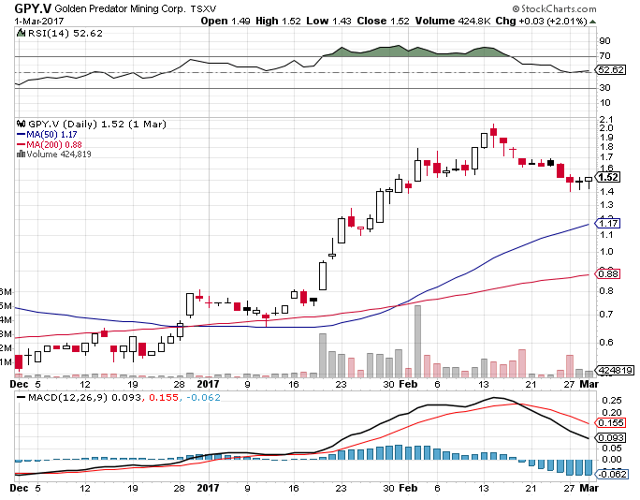Screen dimensions: 640x500
Task: Click the Volume 424,819 legend text
Action: [59, 154]
